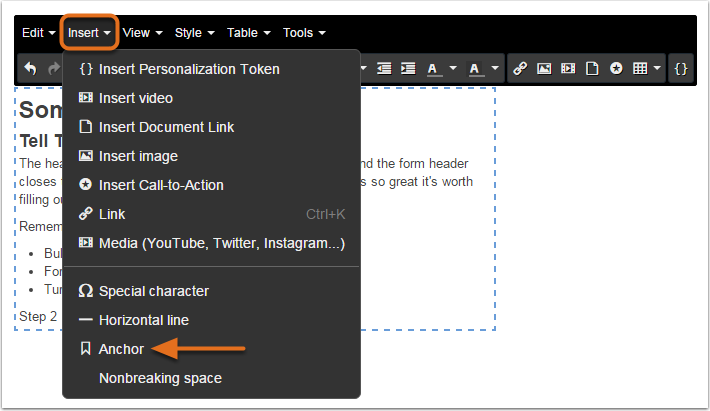This screenshot has height=411, width=710.
Task: Click the dash icon beside Horizontal line
Action: 86,320
